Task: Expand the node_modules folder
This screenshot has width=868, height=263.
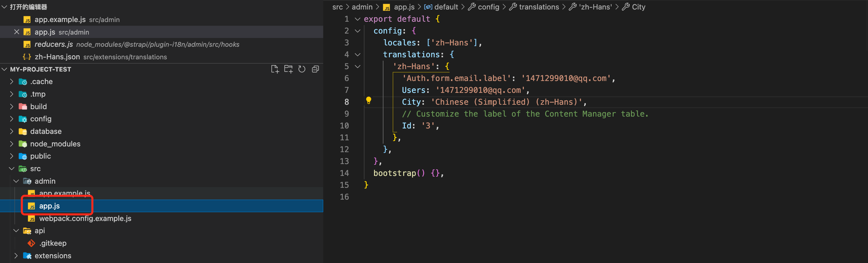Action: click(x=12, y=144)
